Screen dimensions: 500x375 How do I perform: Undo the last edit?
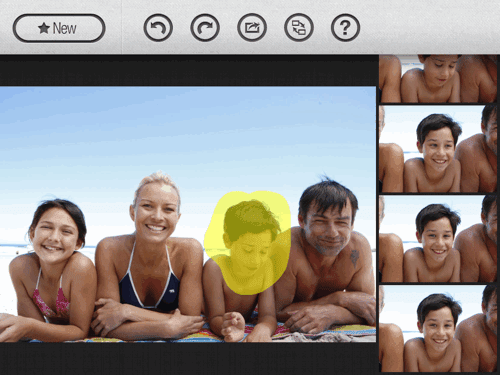click(158, 28)
